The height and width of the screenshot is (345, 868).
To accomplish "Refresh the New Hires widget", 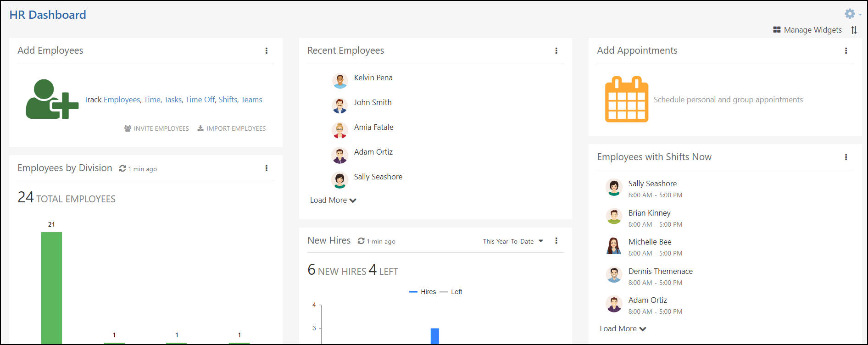I will point(361,241).
